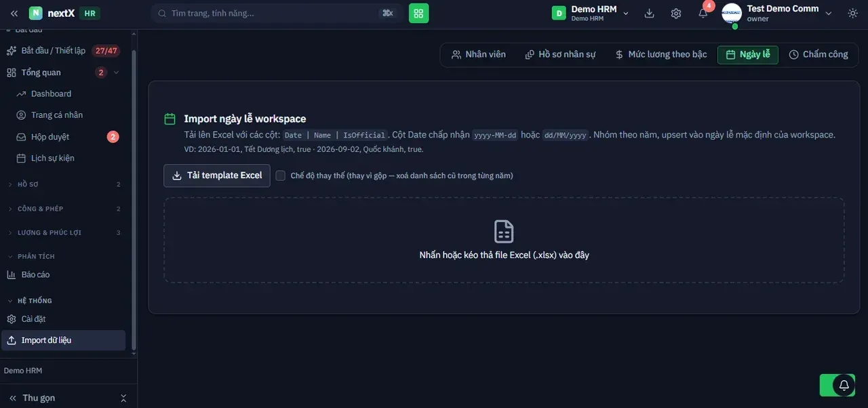Select Import dữ liệu in sidebar

[x=64, y=340]
